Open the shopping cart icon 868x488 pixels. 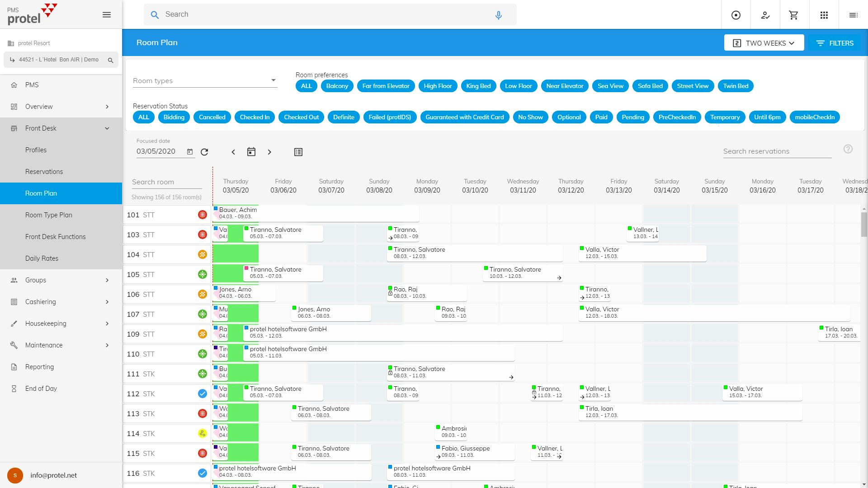tap(793, 14)
